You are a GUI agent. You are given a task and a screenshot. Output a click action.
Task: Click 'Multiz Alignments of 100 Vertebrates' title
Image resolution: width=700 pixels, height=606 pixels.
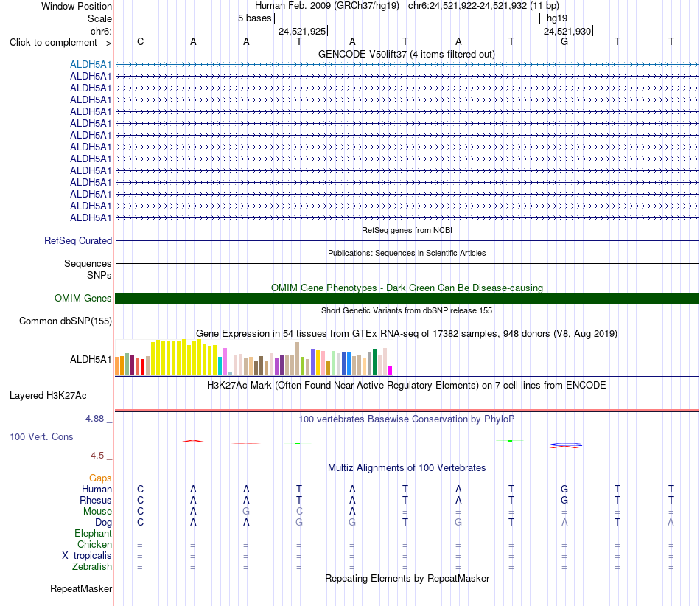click(x=407, y=468)
